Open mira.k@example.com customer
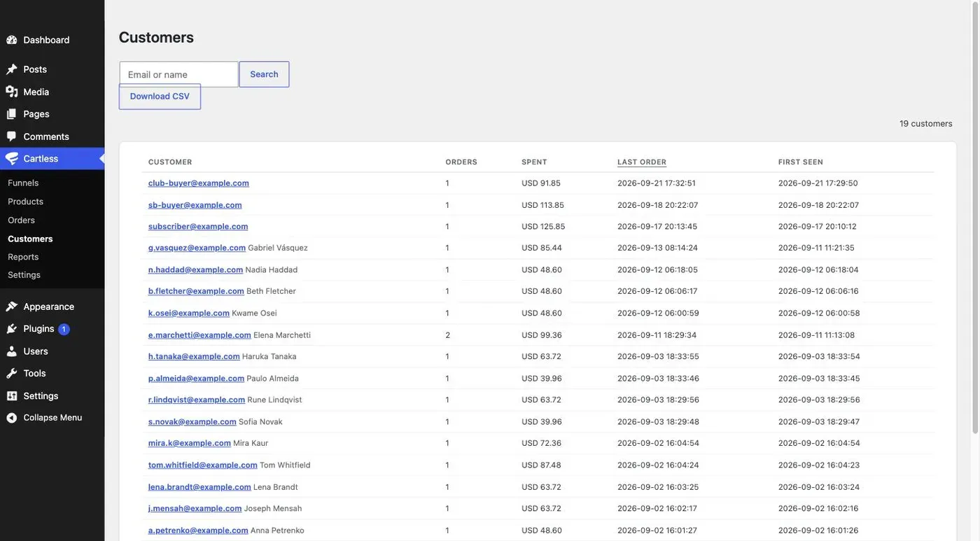The height and width of the screenshot is (541, 980). click(x=190, y=443)
